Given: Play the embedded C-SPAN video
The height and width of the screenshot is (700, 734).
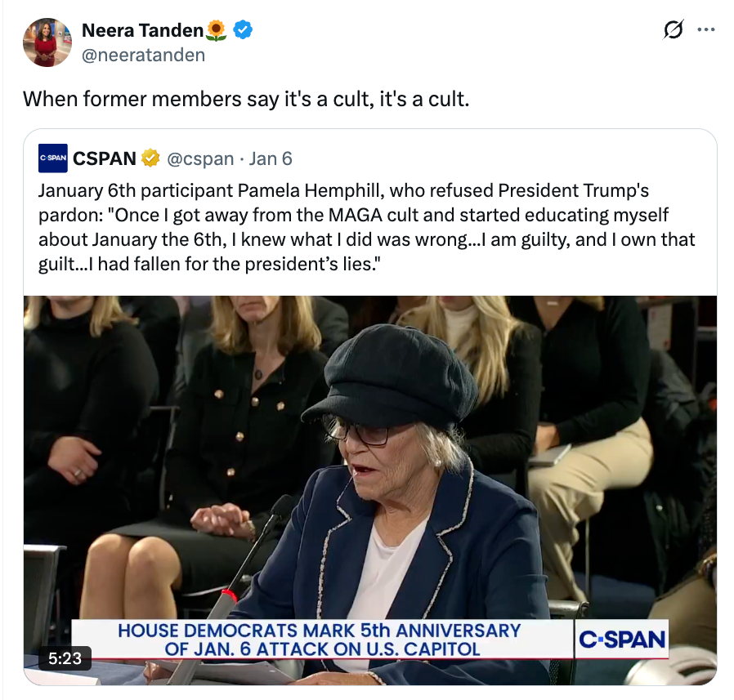Looking at the screenshot, I should coord(370,485).
